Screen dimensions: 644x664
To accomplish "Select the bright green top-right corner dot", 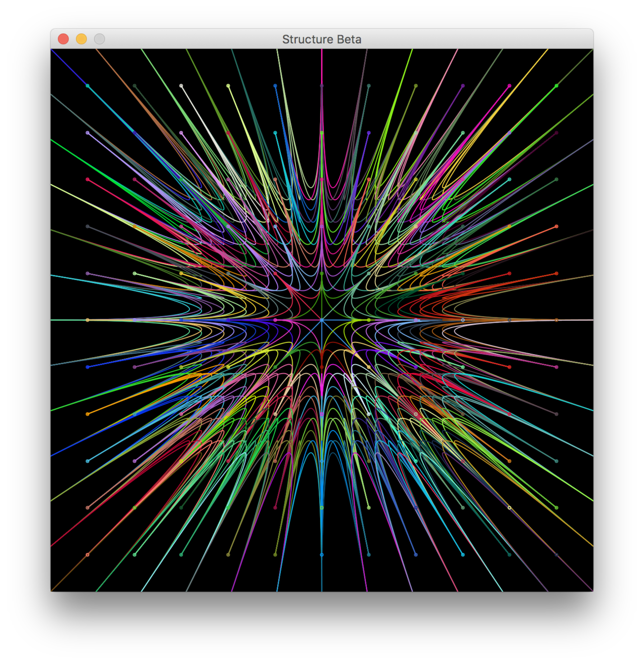I will click(556, 86).
